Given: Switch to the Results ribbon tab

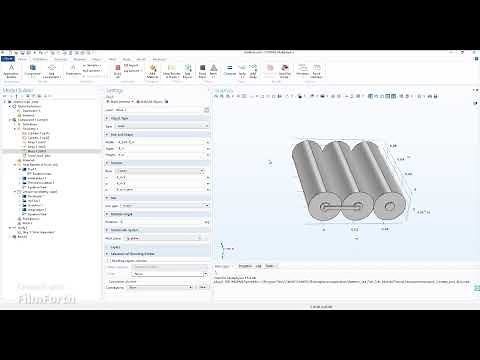Looking at the screenshot, I should pos(141,59).
